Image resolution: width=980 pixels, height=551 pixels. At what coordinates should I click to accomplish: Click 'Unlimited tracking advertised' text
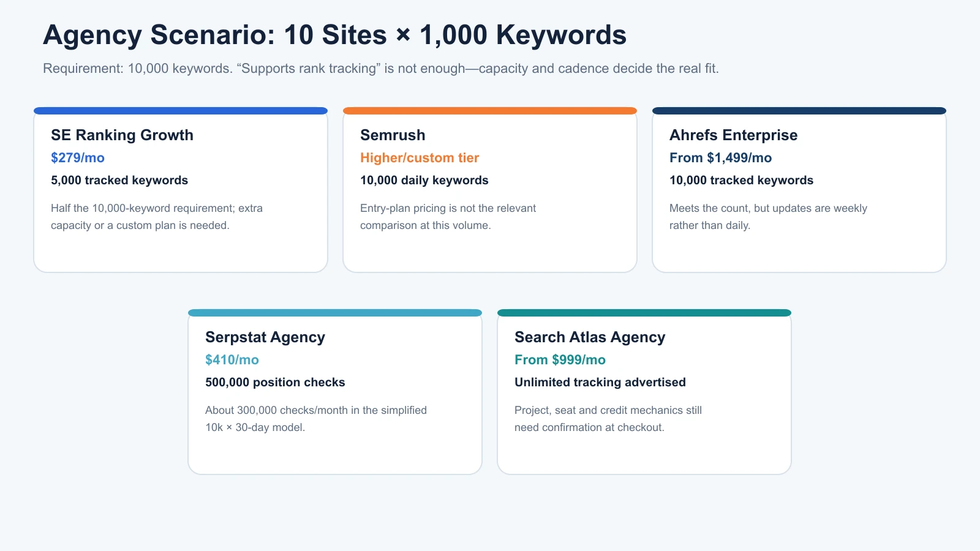(600, 382)
